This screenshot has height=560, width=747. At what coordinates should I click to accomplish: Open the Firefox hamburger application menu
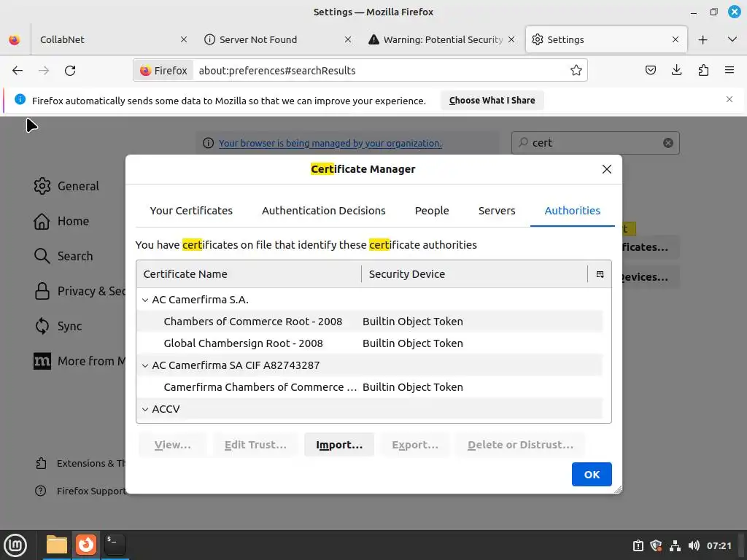[729, 71]
